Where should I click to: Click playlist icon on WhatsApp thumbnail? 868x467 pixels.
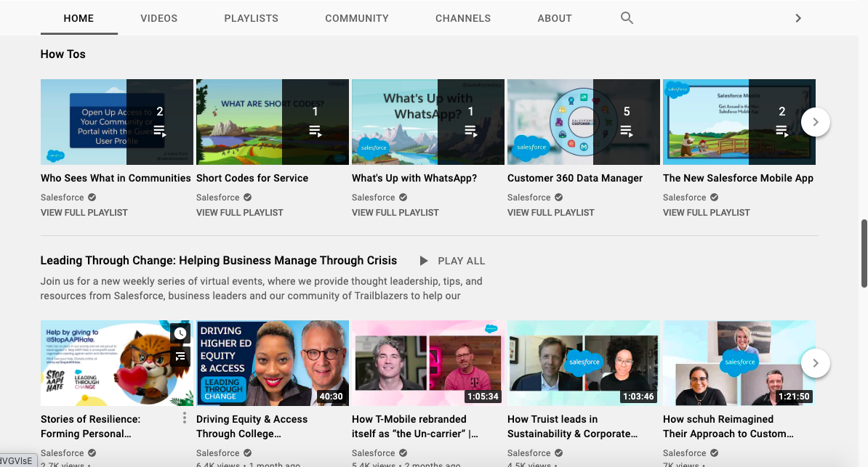click(470, 131)
